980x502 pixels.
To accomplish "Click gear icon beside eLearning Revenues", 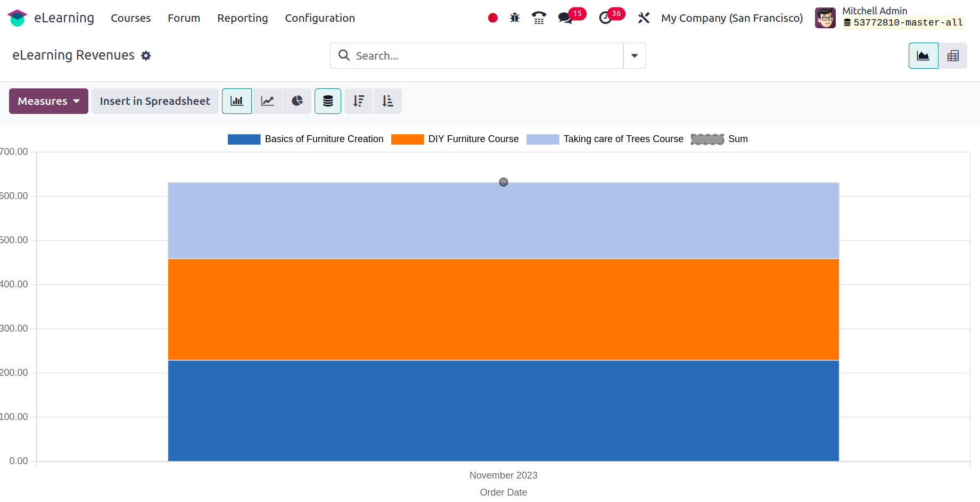I will [146, 55].
